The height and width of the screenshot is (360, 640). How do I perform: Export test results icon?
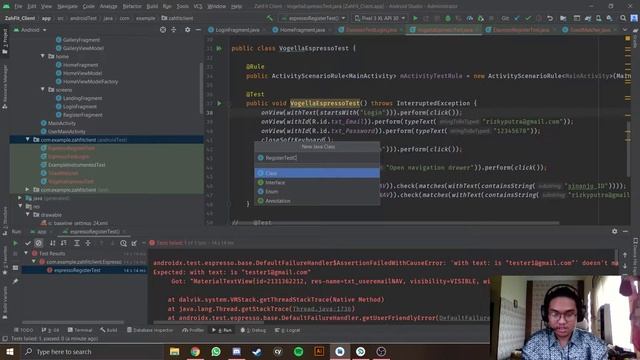(x=134, y=243)
